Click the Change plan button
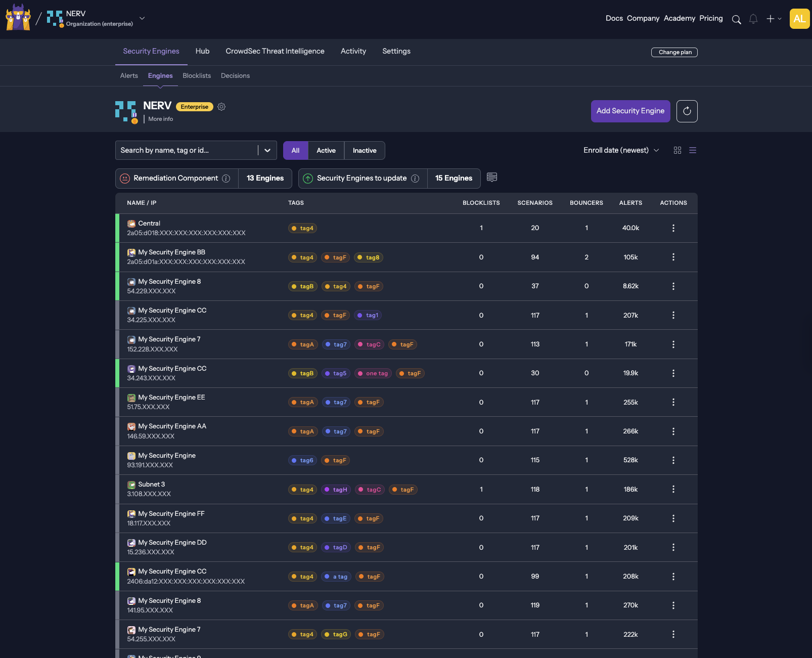This screenshot has height=658, width=812. pyautogui.click(x=674, y=52)
